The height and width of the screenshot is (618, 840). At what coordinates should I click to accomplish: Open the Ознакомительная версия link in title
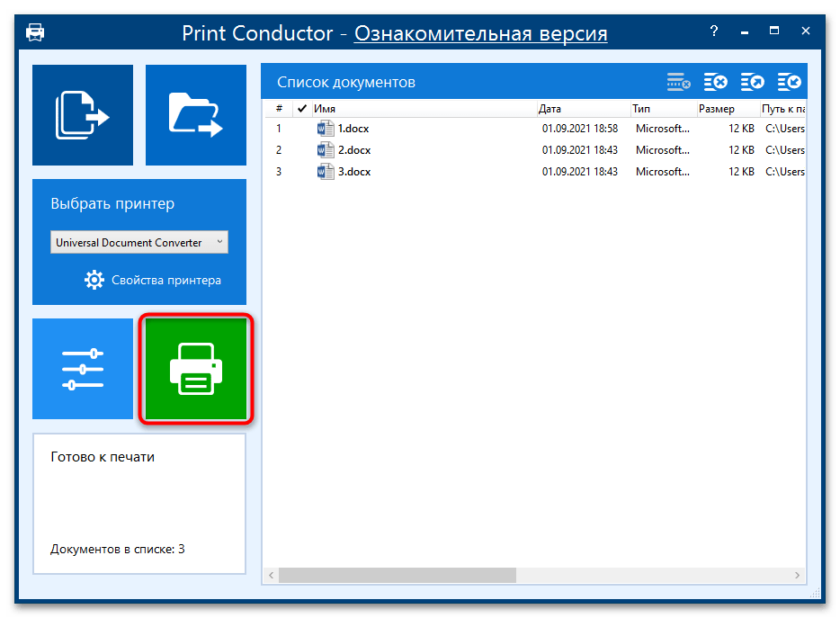(480, 33)
